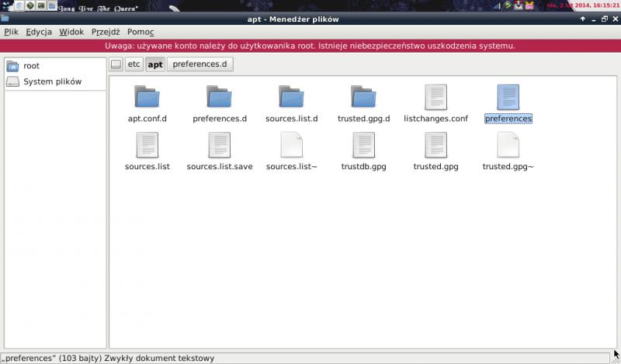
Task: Open the trusted.gpg.d folder
Action: coord(363,98)
